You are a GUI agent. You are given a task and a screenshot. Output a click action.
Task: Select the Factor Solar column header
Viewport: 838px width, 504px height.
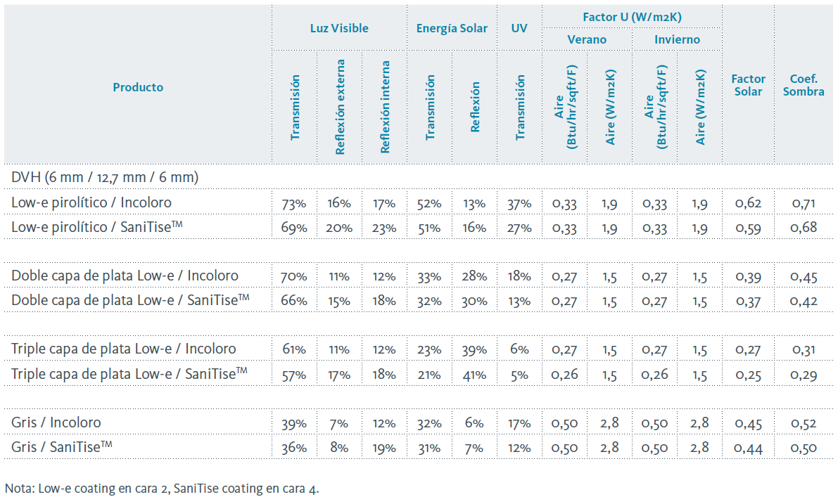coord(748,85)
